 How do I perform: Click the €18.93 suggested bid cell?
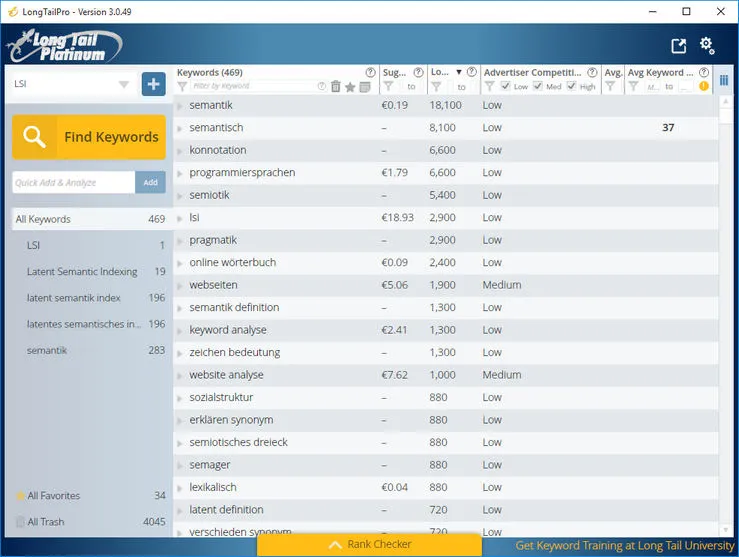pyautogui.click(x=397, y=218)
